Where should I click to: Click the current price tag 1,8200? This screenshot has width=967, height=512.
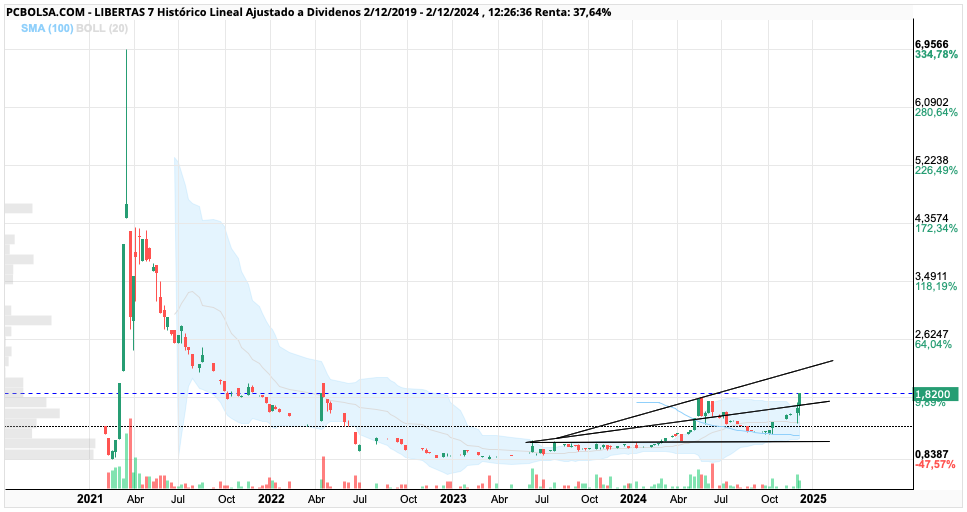[936, 394]
